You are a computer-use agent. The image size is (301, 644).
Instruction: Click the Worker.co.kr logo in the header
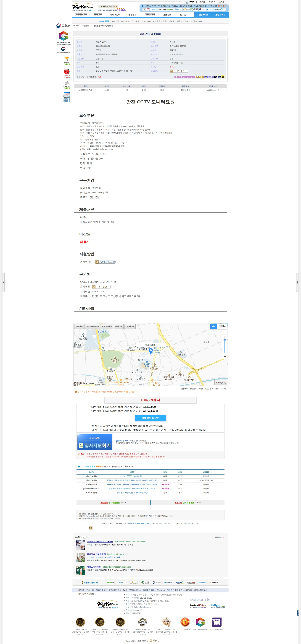pos(83,7)
